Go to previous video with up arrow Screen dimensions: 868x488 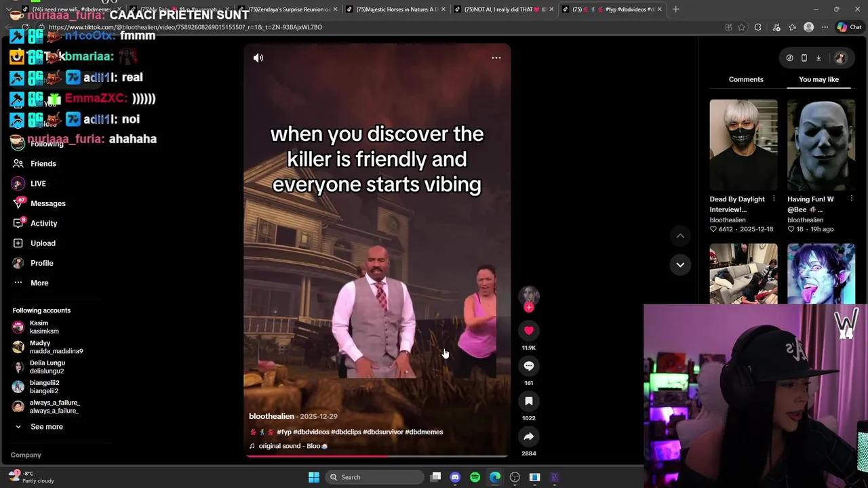click(x=680, y=236)
